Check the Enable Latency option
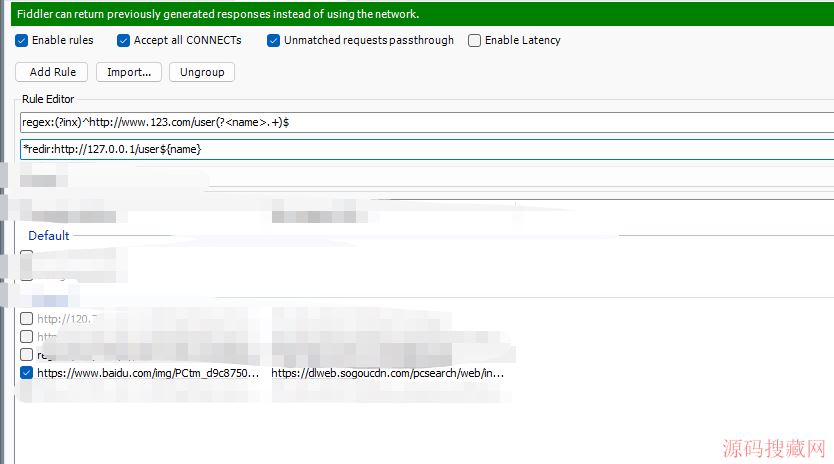 click(475, 41)
